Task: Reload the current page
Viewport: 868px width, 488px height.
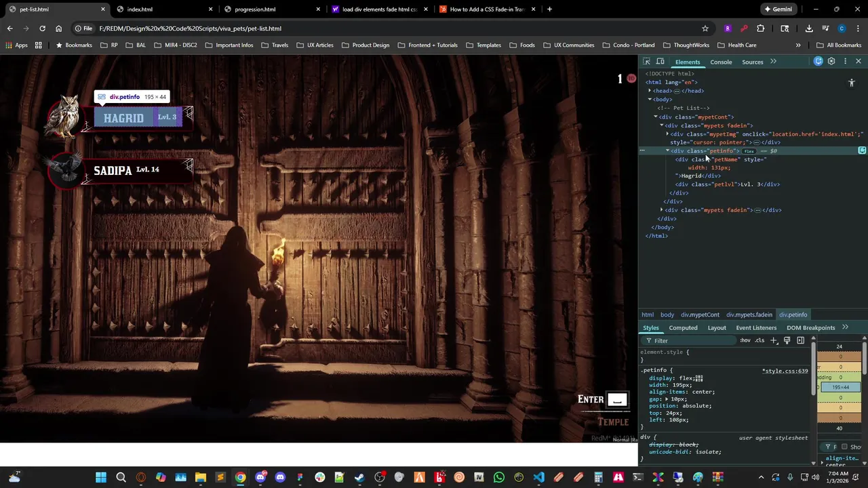Action: click(42, 28)
